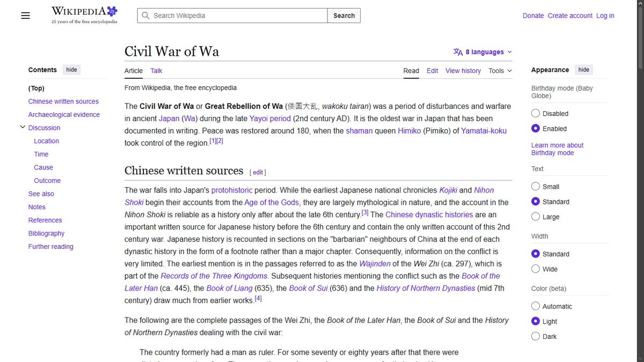Go to See also in contents
The height and width of the screenshot is (362, 644).
point(41,194)
